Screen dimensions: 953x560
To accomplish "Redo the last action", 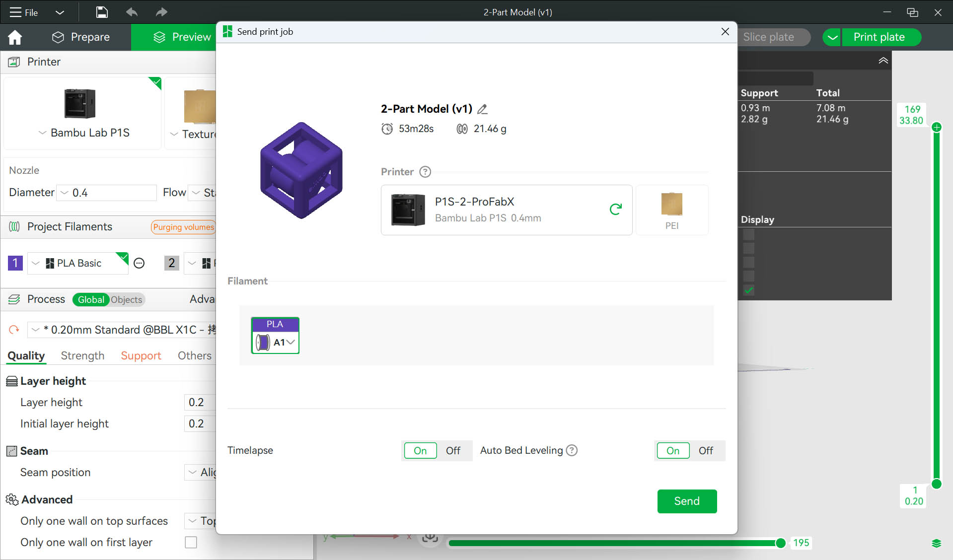I will 161,12.
